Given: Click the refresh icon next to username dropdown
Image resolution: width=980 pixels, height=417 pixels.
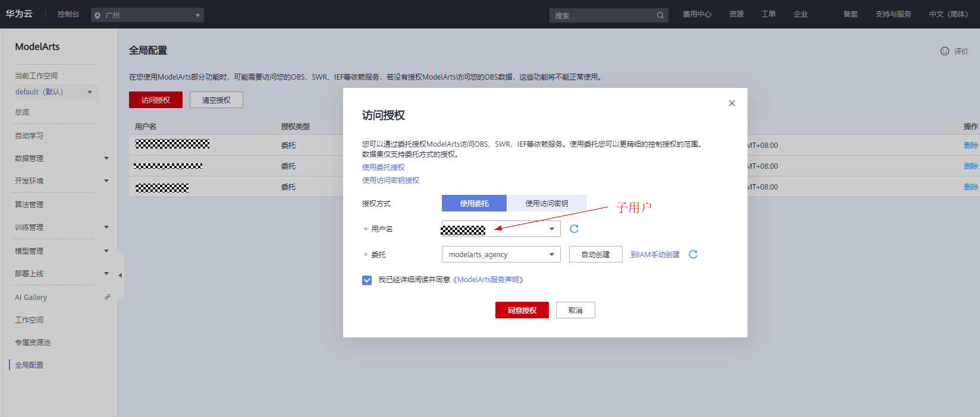Looking at the screenshot, I should (574, 229).
